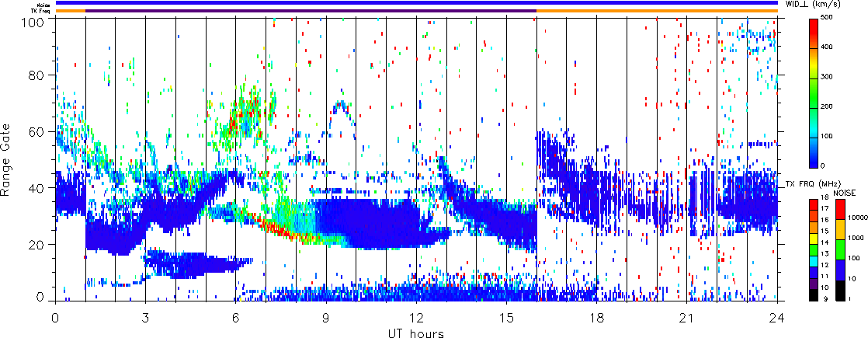Screen dimensions: 868x338
Task: Click the "TX FRQ (MHz)" legend title
Action: 812,183
